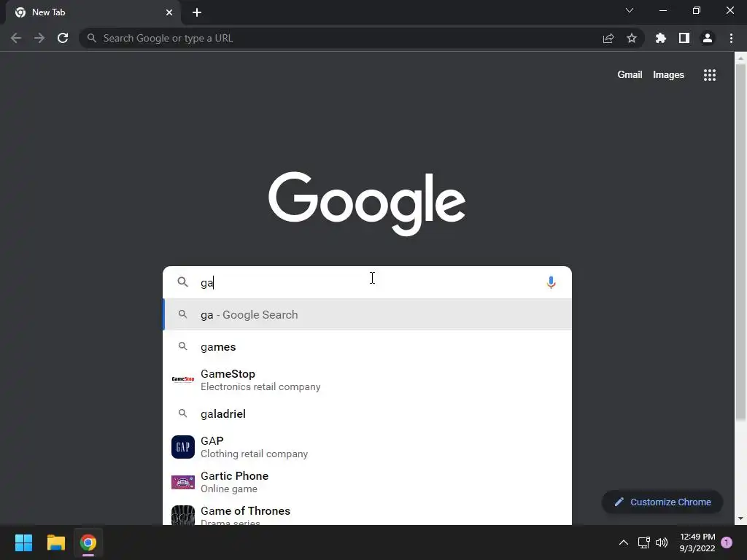Click the Chrome taskbar icon
Screen dimensions: 747x560
88,542
